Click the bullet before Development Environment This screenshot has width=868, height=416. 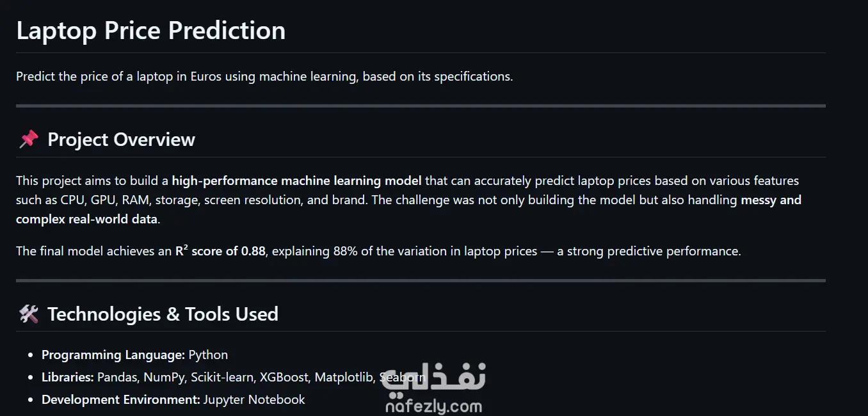tap(31, 400)
